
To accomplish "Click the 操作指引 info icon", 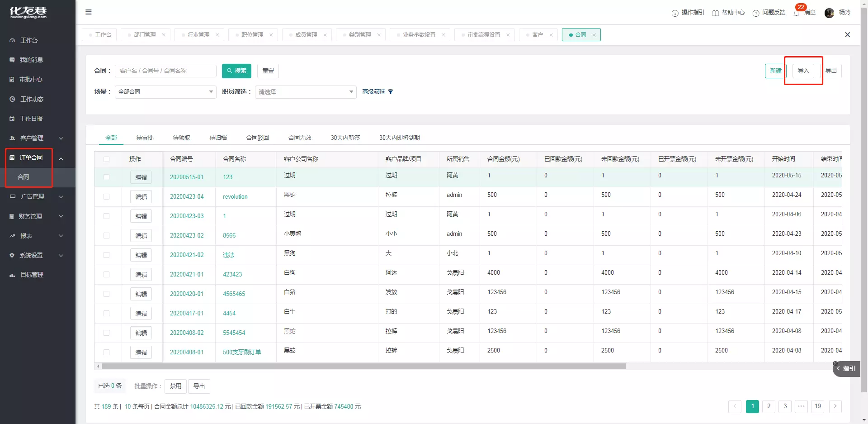I will [x=675, y=13].
